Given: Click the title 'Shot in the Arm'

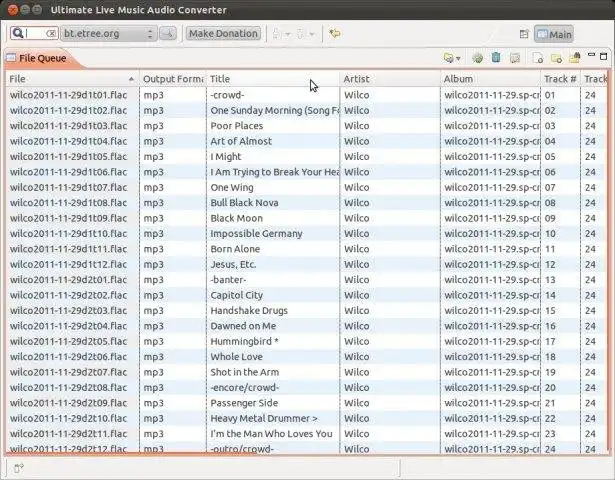Looking at the screenshot, I should tap(244, 372).
